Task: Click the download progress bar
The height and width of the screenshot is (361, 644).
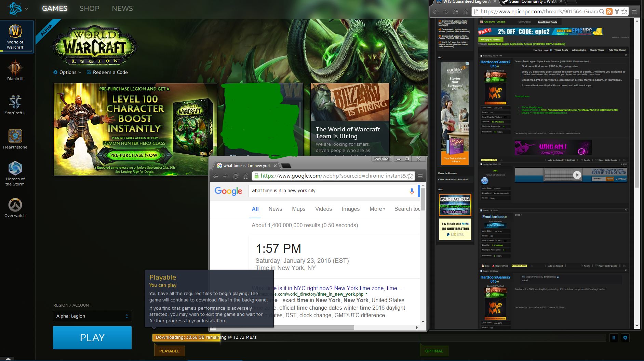Action: coord(379,337)
